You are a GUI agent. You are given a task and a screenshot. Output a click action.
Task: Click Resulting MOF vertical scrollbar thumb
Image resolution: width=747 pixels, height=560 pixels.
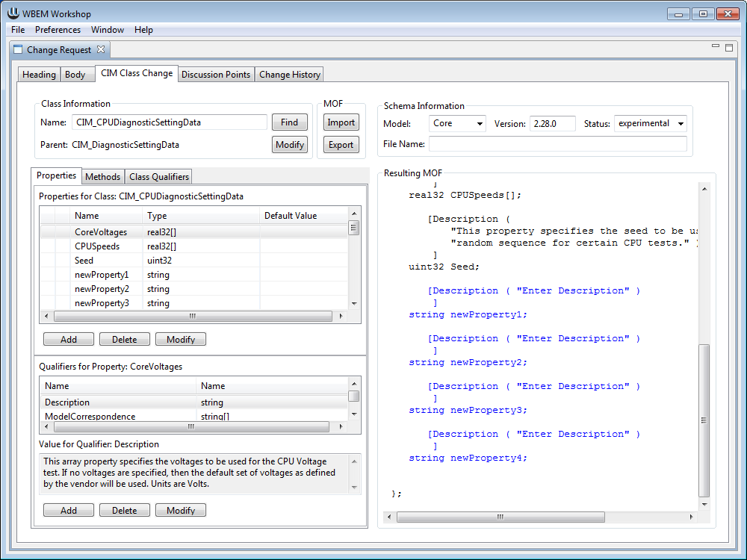pyautogui.click(x=704, y=420)
